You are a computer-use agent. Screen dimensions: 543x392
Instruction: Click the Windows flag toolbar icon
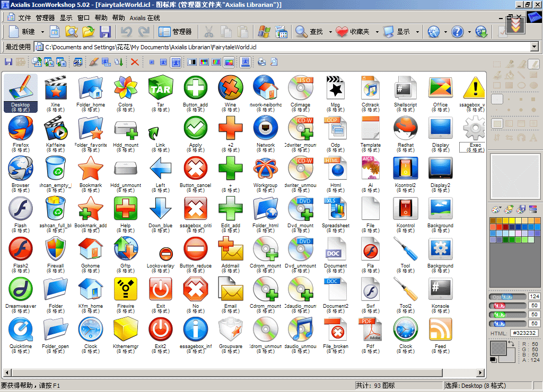tap(264, 32)
